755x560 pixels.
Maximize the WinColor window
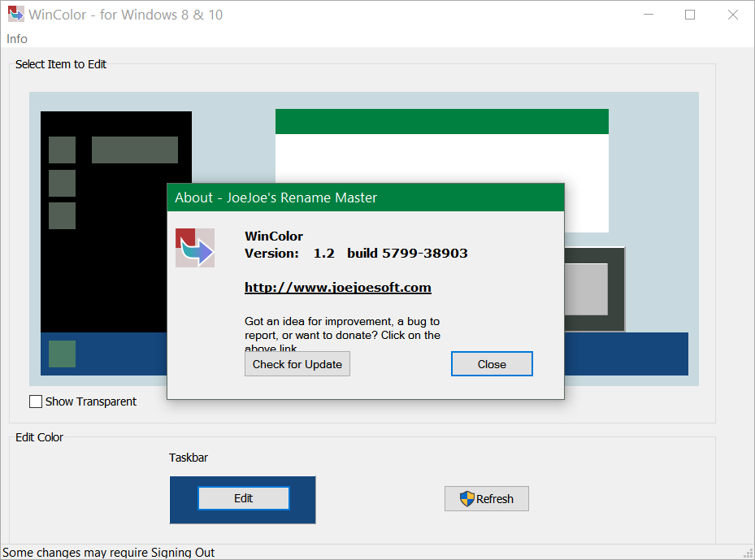690,15
